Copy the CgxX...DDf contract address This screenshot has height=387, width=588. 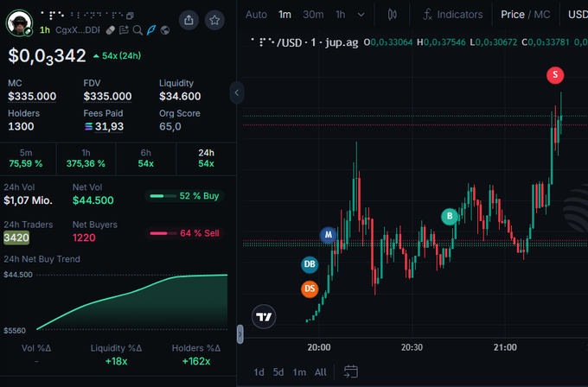pos(78,30)
